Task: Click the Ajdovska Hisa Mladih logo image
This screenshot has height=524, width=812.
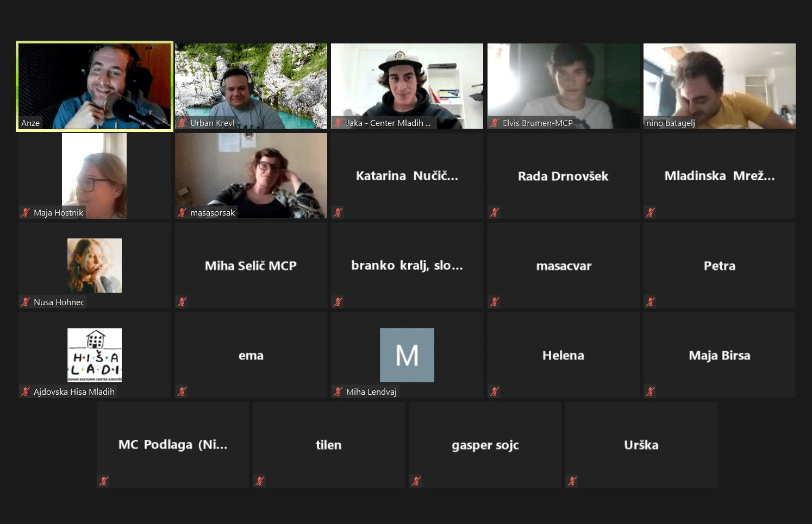Action: point(95,355)
